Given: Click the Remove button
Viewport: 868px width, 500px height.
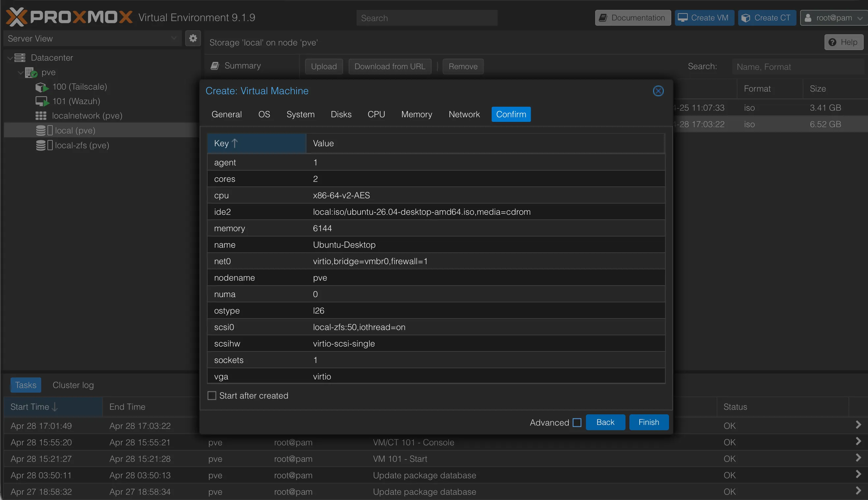Looking at the screenshot, I should tap(463, 66).
